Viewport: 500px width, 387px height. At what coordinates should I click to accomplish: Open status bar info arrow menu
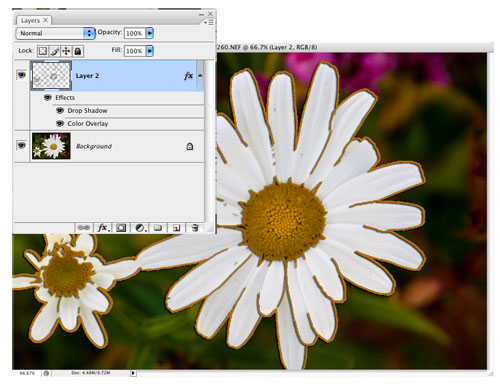pos(133,373)
